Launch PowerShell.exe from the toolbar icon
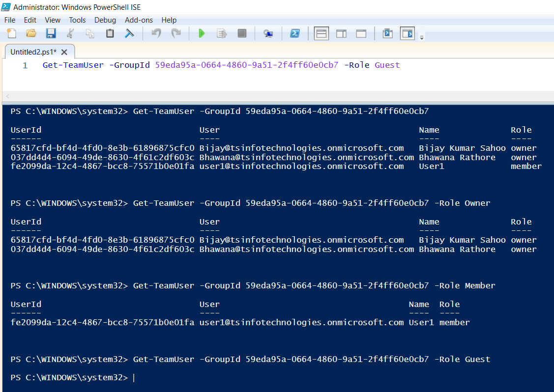The height and width of the screenshot is (392, 554). pos(295,33)
